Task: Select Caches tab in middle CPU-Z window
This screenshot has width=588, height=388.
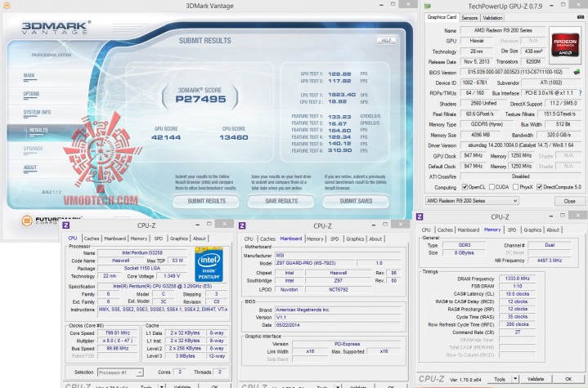Action: 267,239
